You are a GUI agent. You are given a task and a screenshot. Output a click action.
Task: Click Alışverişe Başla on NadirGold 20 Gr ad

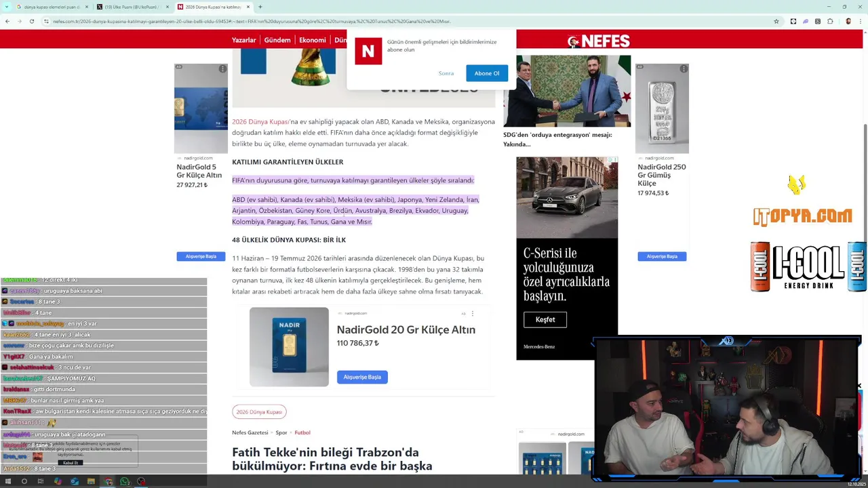362,377
